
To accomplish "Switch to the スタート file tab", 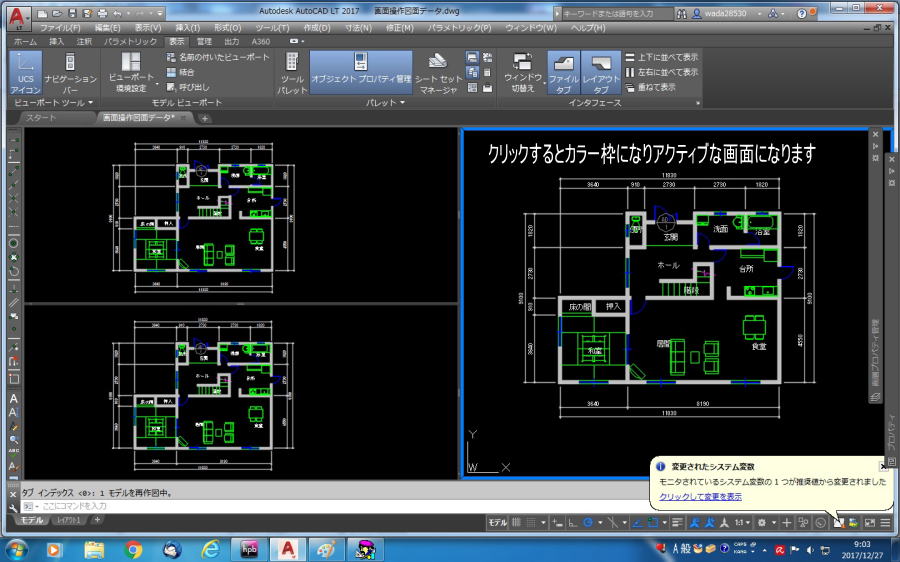I will click(41, 118).
